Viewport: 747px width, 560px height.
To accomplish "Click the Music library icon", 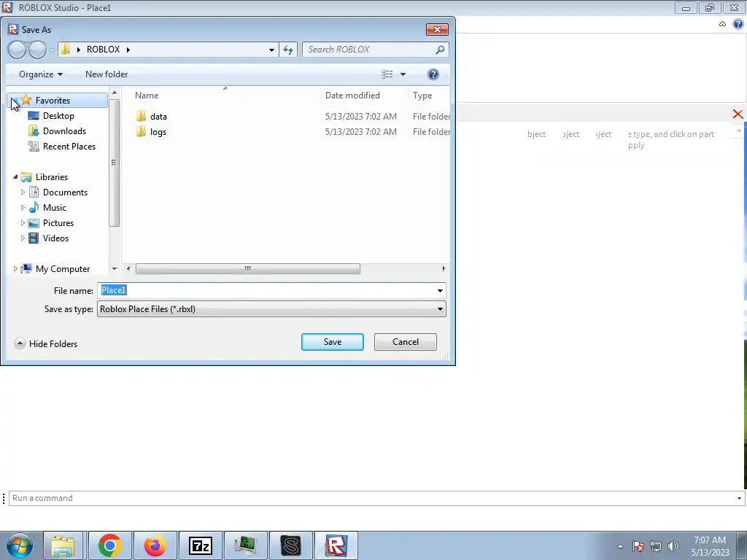I will (x=34, y=207).
